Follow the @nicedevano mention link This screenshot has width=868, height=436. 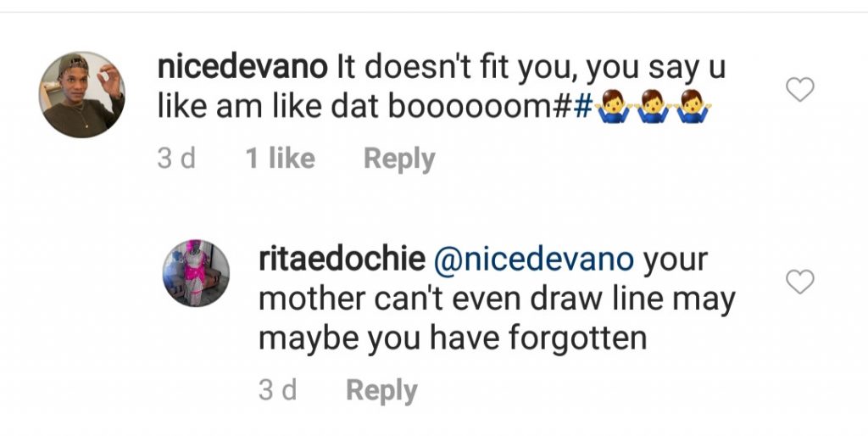click(x=533, y=260)
